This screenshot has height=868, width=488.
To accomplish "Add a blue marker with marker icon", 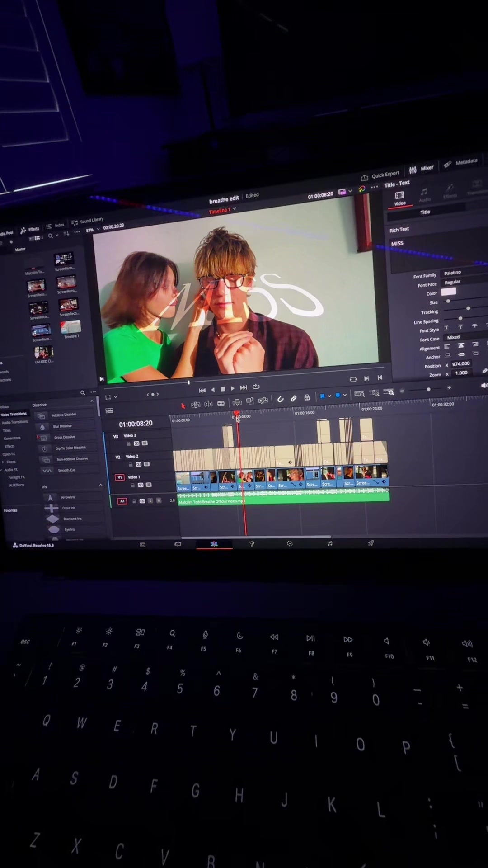I will click(x=338, y=395).
